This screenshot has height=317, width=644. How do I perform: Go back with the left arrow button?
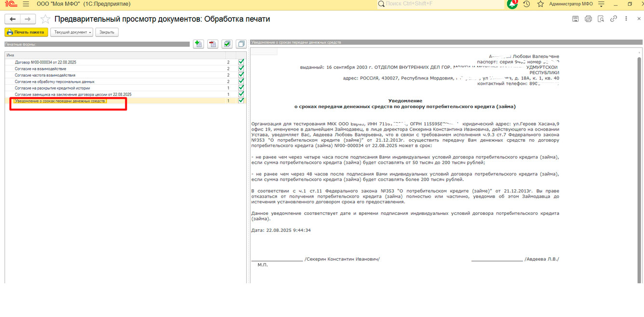pyautogui.click(x=13, y=19)
